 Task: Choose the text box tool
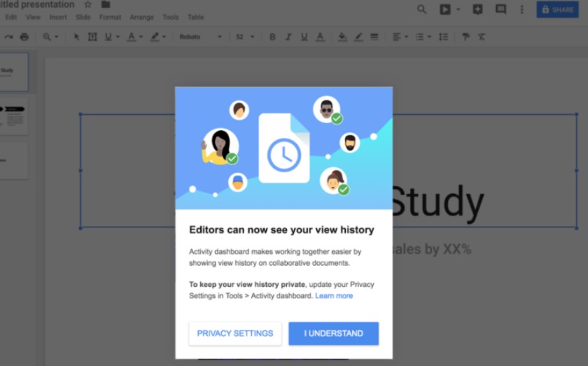92,37
